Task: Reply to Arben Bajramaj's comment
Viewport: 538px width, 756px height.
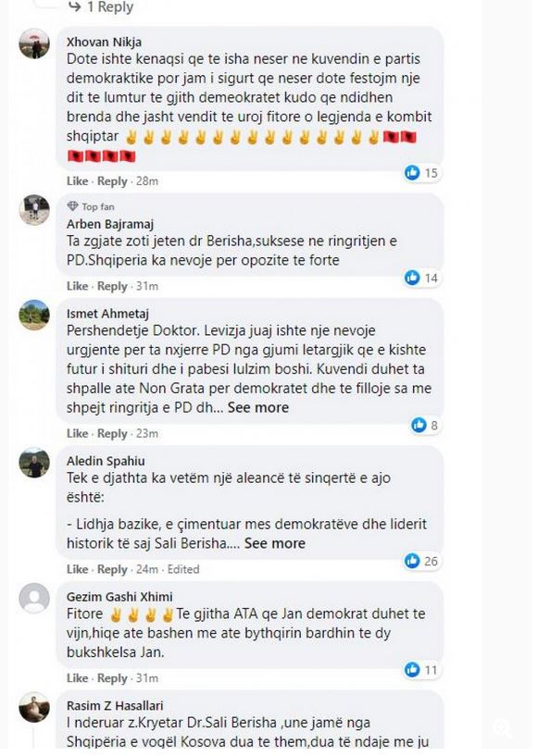Action: click(112, 287)
